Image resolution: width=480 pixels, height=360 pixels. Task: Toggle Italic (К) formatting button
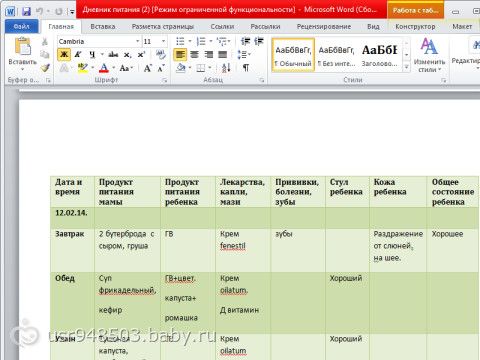click(78, 54)
